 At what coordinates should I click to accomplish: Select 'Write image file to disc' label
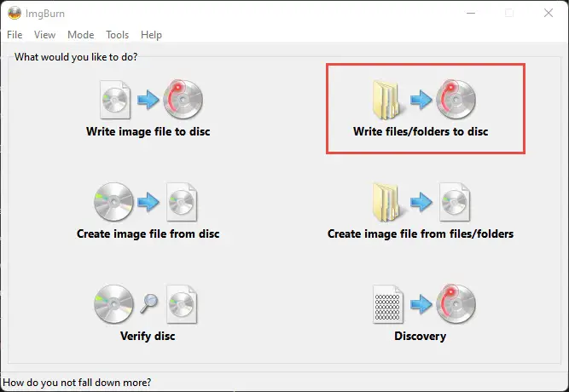pyautogui.click(x=148, y=131)
